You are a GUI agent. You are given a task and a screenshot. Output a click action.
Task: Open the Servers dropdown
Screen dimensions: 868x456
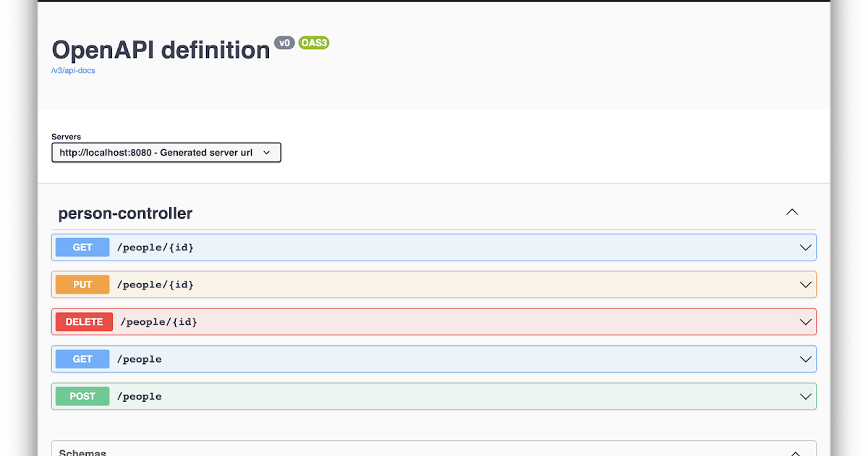pyautogui.click(x=166, y=153)
